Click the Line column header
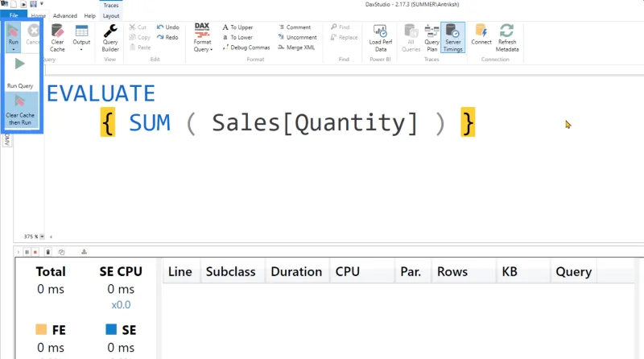Image resolution: width=644 pixels, height=359 pixels. coord(180,271)
